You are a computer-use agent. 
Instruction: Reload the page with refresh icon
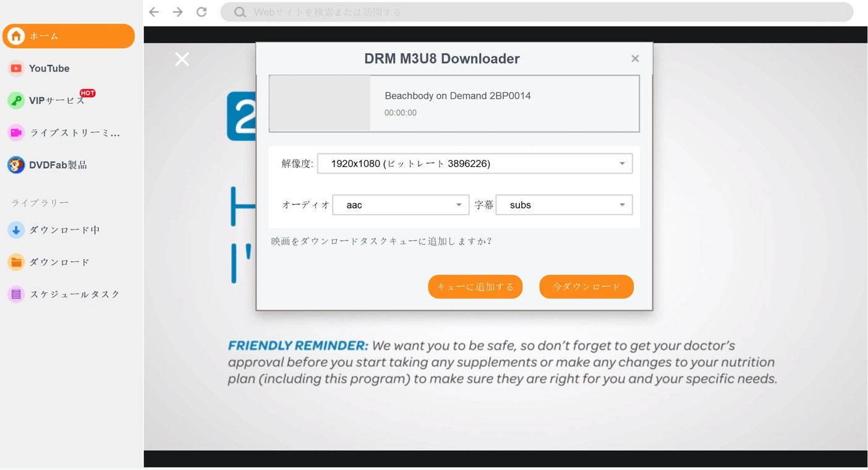pyautogui.click(x=202, y=12)
